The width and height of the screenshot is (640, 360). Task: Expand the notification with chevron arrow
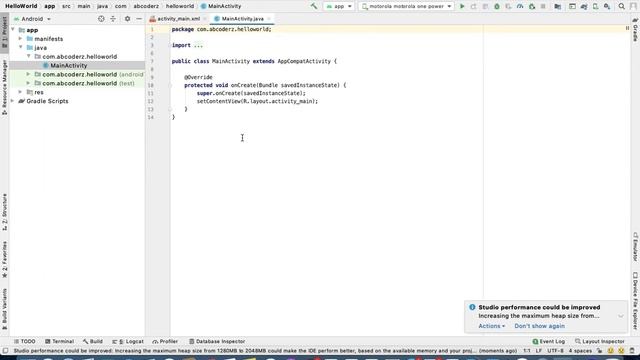coord(620,316)
